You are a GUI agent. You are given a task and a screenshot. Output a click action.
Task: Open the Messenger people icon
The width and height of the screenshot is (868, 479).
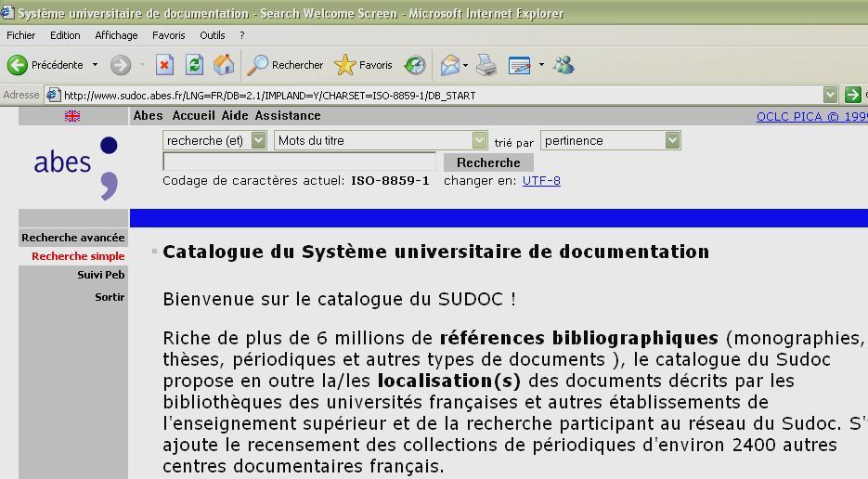click(x=564, y=65)
